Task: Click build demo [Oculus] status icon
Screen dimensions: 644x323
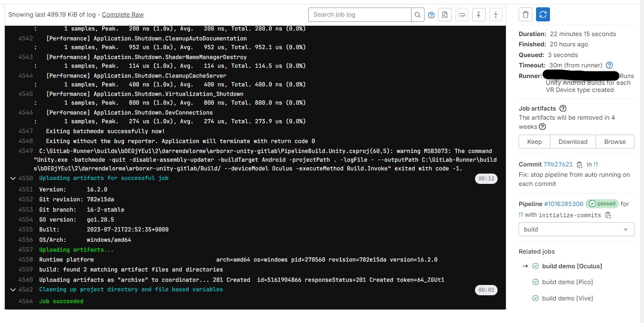Action: 535,266
